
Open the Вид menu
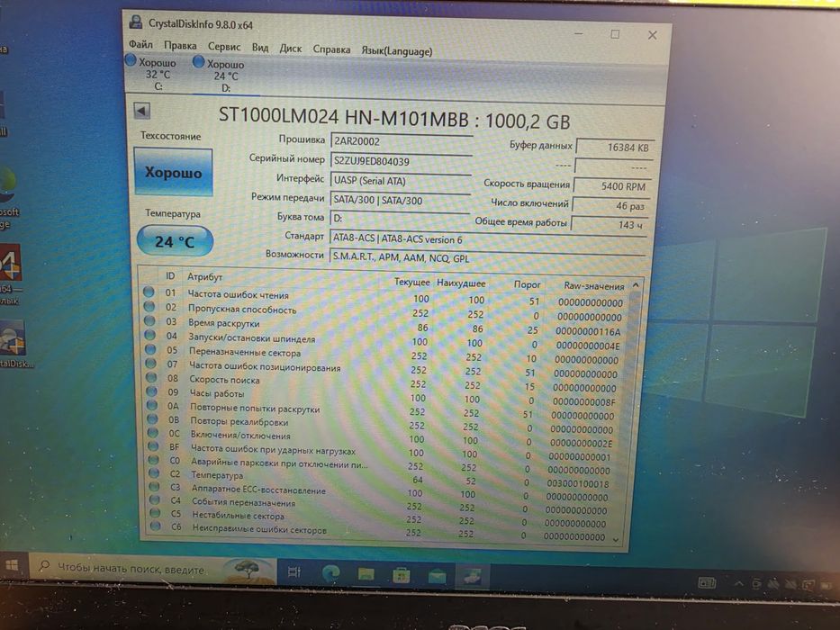pos(260,48)
